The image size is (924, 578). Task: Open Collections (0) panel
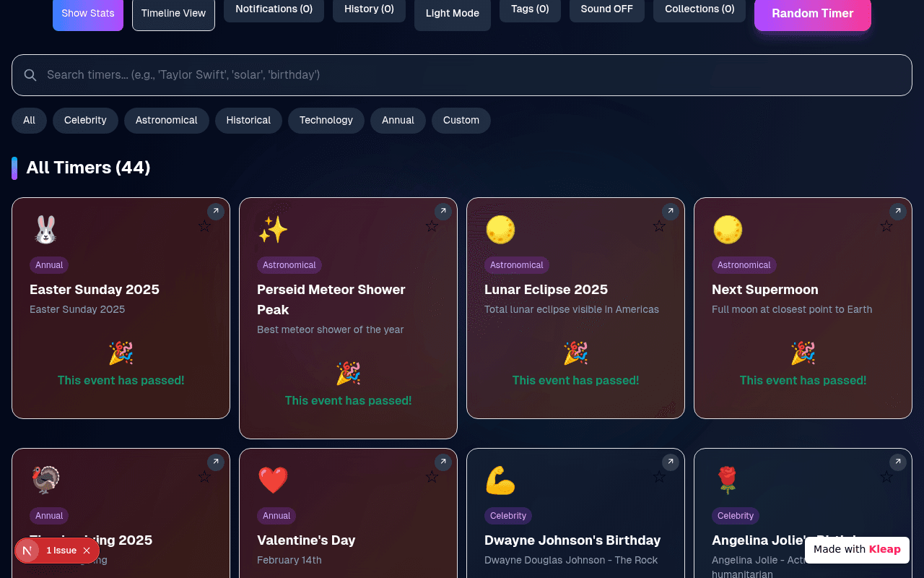(x=699, y=9)
